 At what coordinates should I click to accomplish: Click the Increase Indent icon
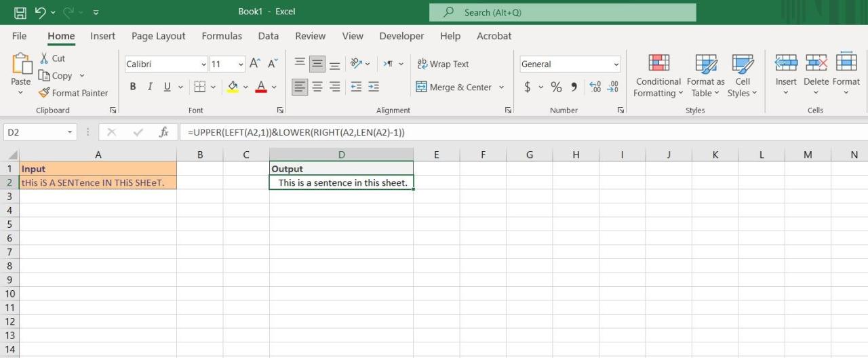click(x=374, y=87)
